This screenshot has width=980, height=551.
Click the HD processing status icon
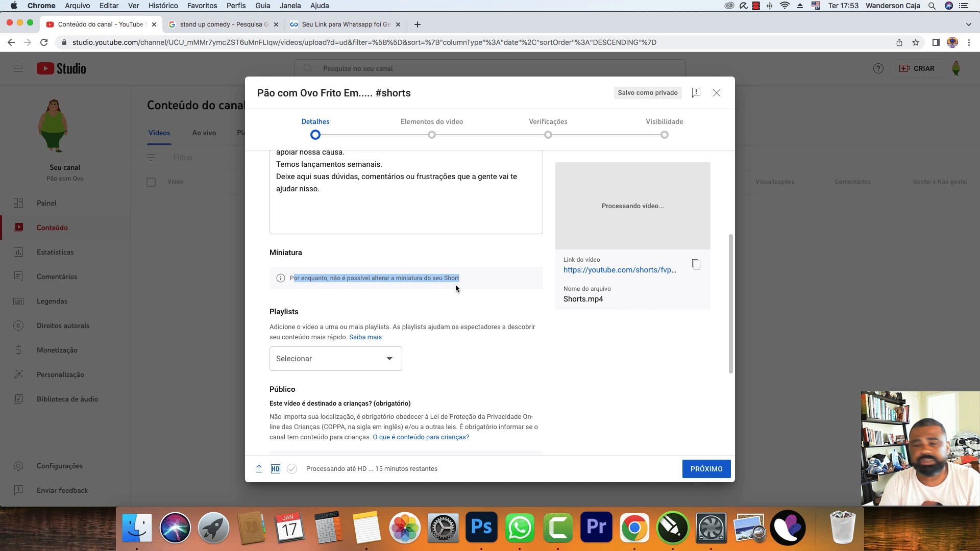(275, 469)
